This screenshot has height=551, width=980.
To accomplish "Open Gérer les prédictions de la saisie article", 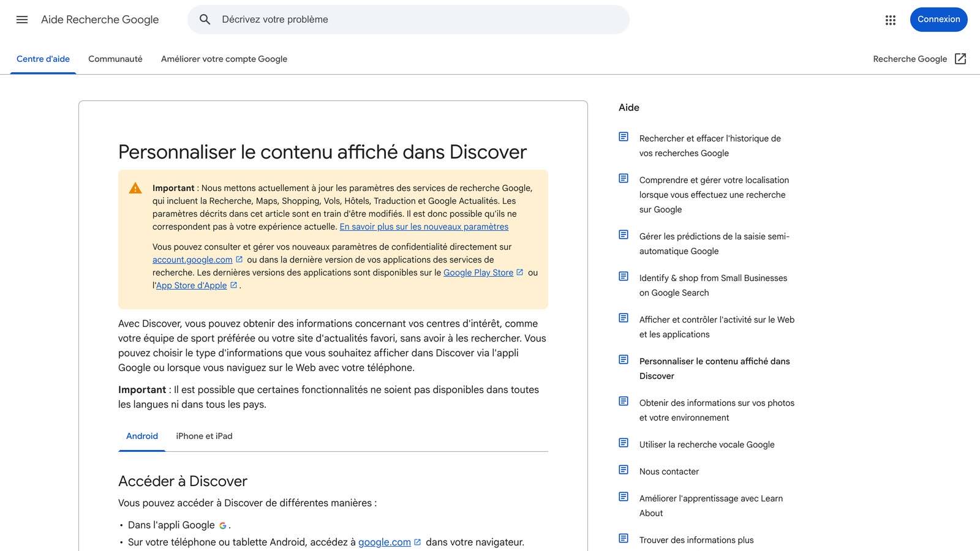I will 714,244.
